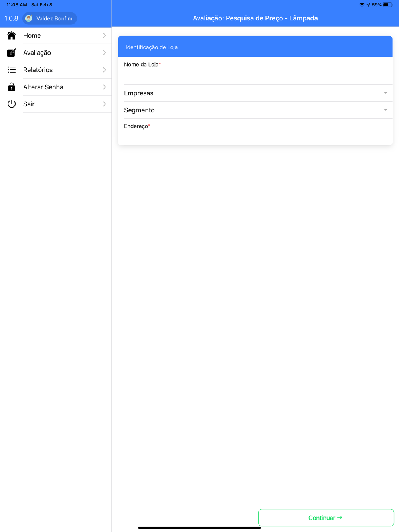Open the Alterar Senha menu item
Viewport: 399px width, 532px height.
(x=56, y=87)
